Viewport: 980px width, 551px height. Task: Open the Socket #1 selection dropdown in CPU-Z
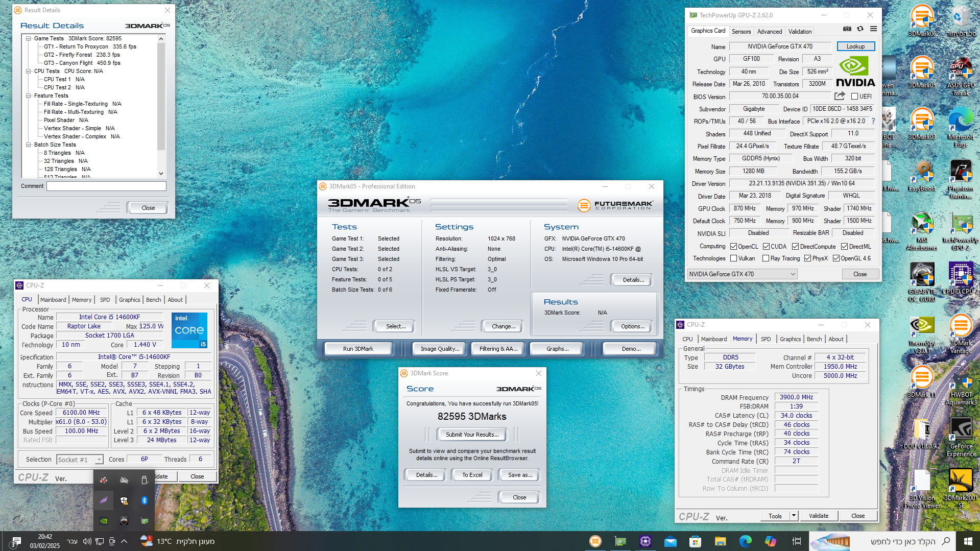coord(80,460)
